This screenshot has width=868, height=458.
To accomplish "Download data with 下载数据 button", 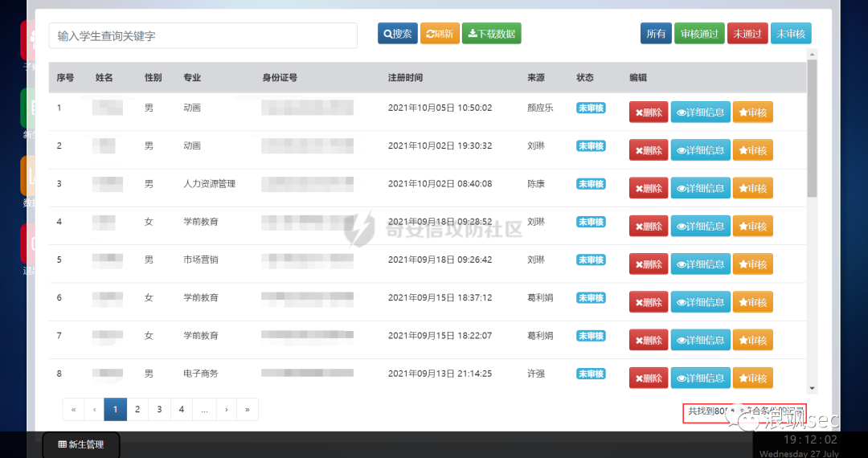I will [x=492, y=34].
